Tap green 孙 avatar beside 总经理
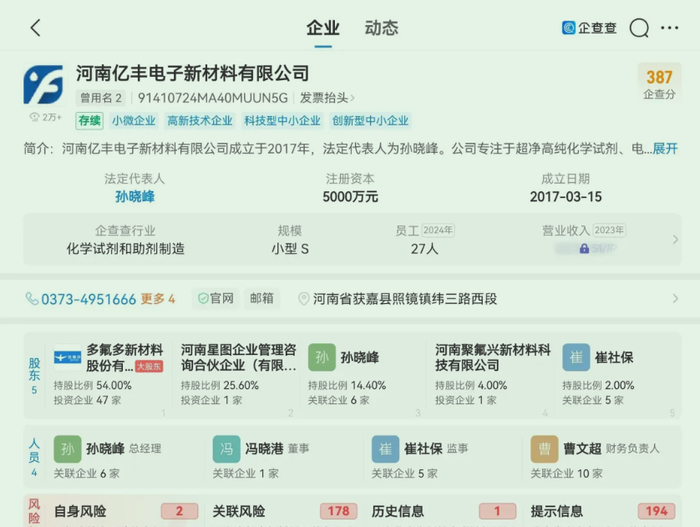Image resolution: width=700 pixels, height=527 pixels. click(x=67, y=449)
